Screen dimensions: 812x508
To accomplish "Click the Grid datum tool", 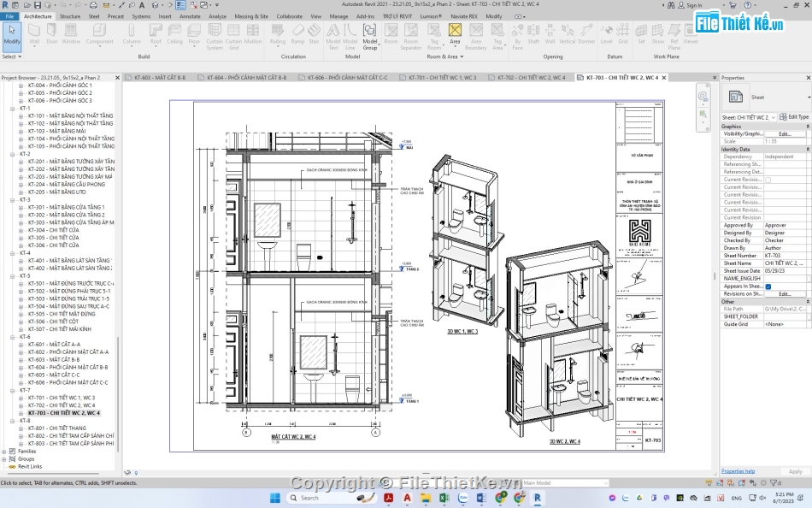I will tap(623, 35).
